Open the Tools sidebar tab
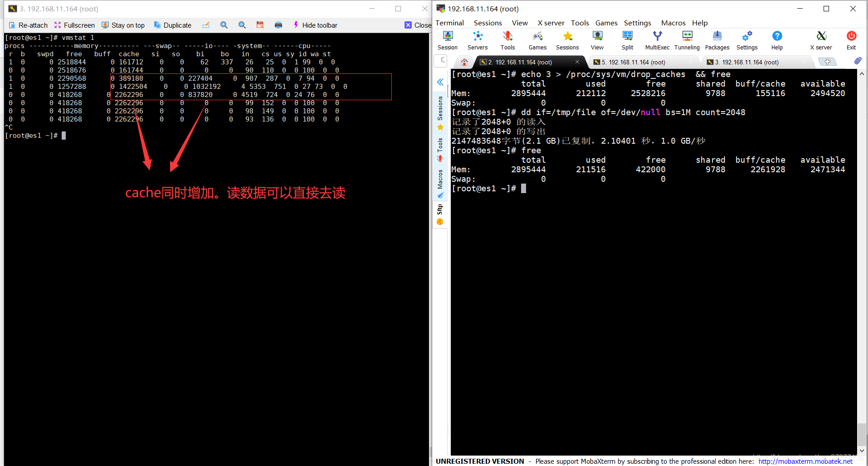Screen dimensions: 868x466 [x=440, y=150]
